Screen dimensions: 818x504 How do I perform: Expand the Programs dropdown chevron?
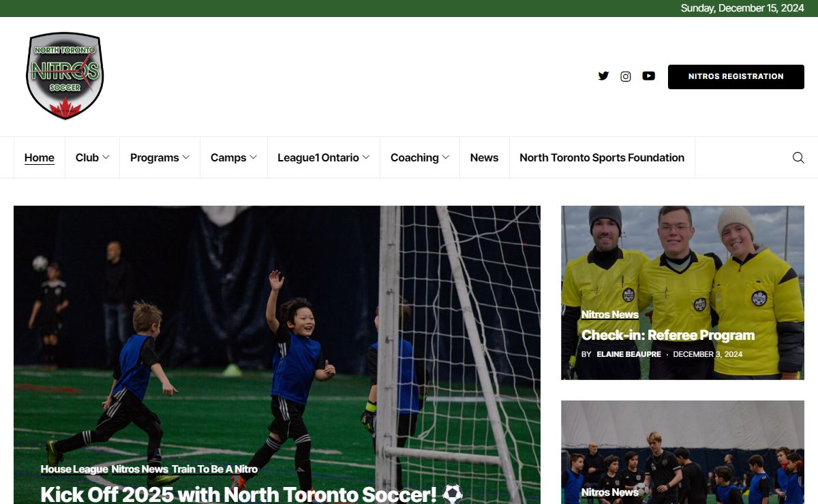[185, 157]
